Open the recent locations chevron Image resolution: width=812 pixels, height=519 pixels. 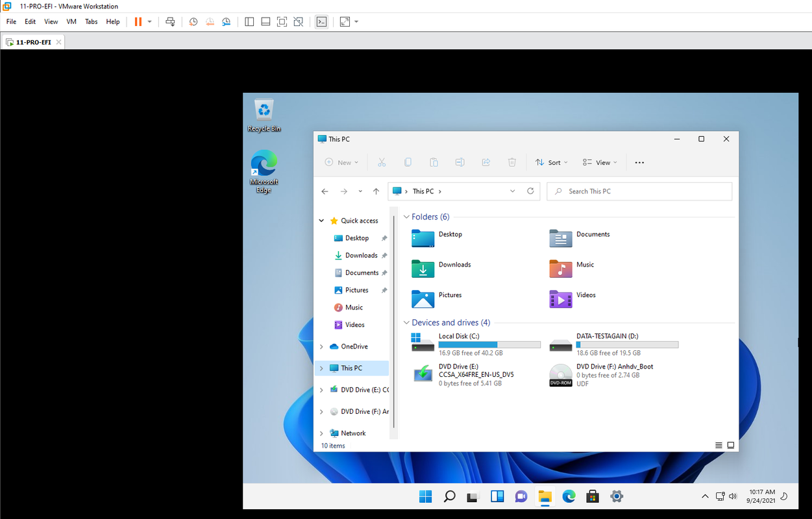361,191
